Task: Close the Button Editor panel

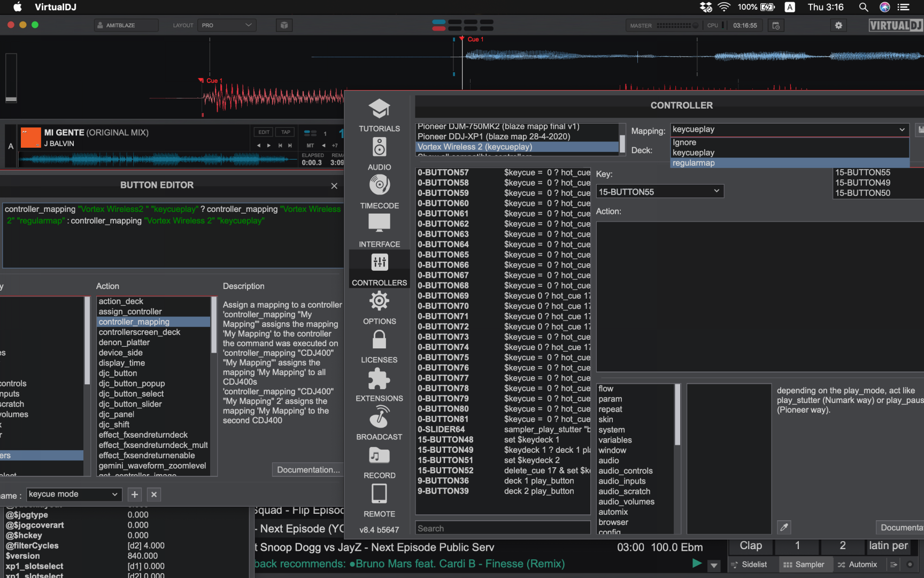Action: [334, 186]
